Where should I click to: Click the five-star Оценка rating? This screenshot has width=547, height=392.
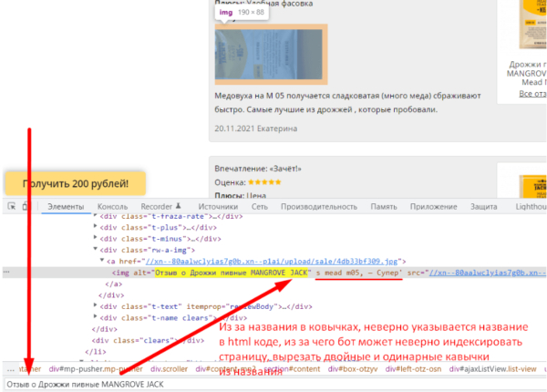click(x=264, y=182)
